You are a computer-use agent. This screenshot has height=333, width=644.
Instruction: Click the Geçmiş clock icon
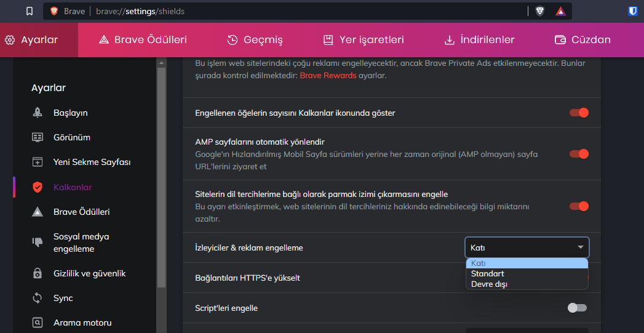click(x=233, y=40)
